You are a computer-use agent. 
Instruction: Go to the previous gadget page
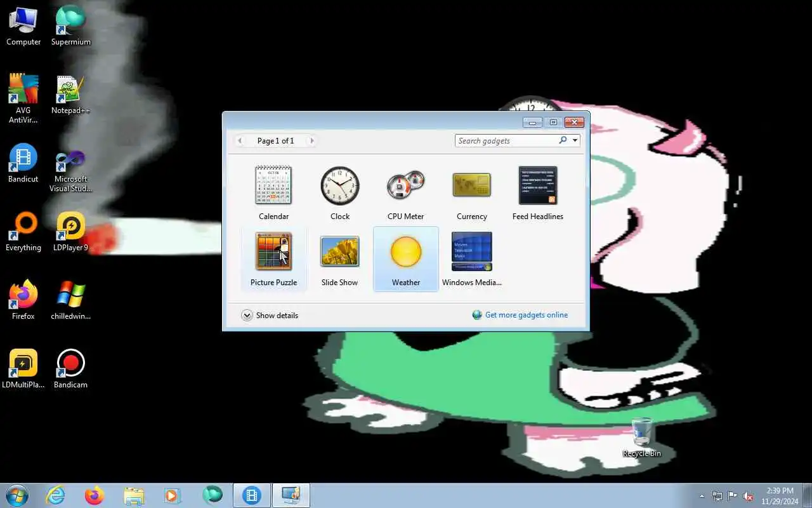(x=240, y=141)
